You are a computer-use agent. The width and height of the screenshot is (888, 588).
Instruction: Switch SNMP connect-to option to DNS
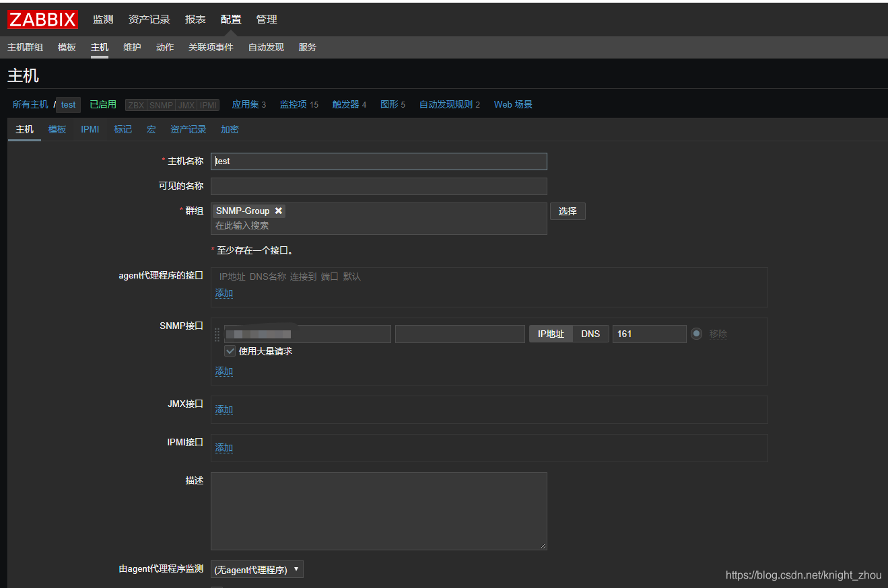(x=590, y=334)
